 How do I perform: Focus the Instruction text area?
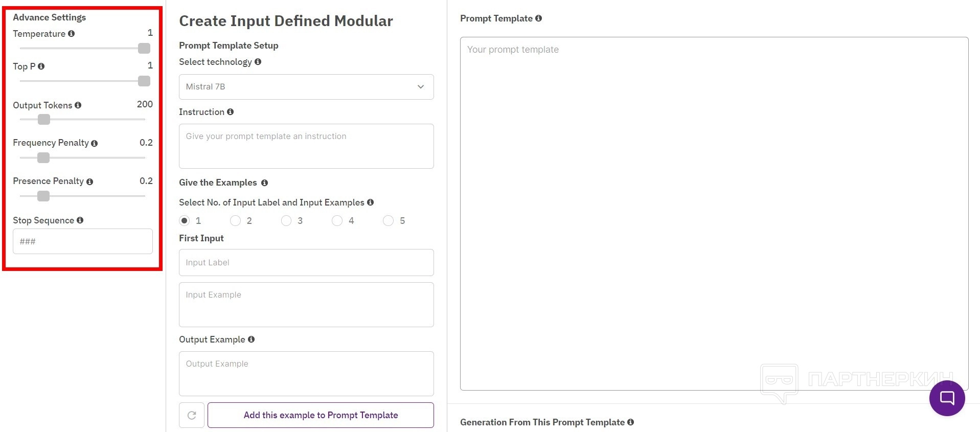tap(306, 146)
